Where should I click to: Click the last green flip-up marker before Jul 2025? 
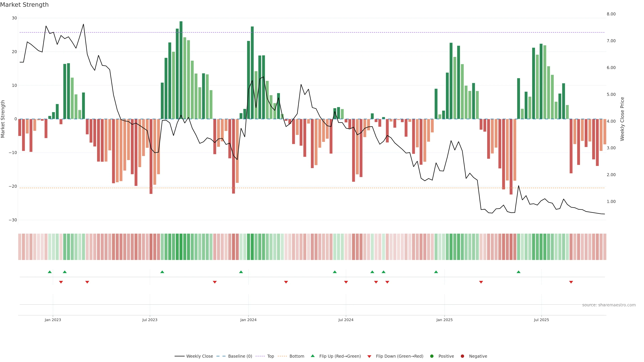point(519,272)
